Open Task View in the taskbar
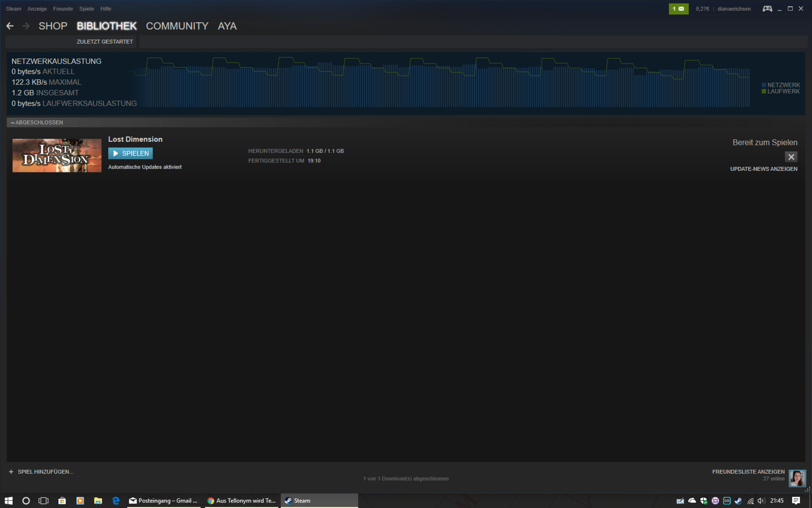 tap(44, 501)
